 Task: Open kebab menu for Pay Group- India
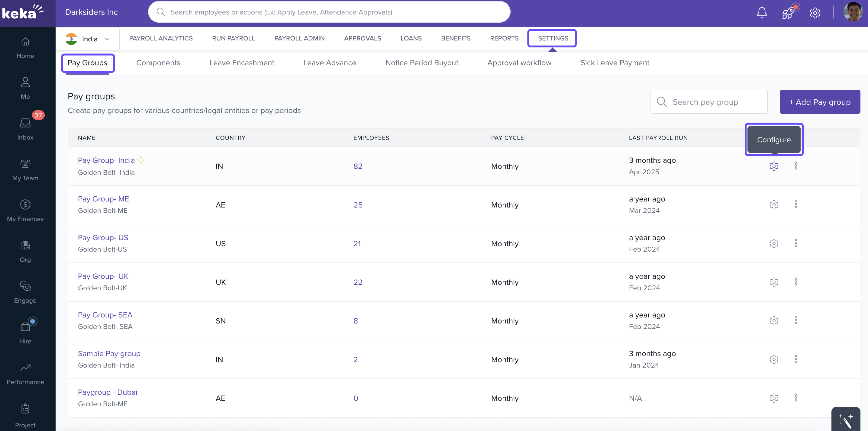click(x=795, y=166)
